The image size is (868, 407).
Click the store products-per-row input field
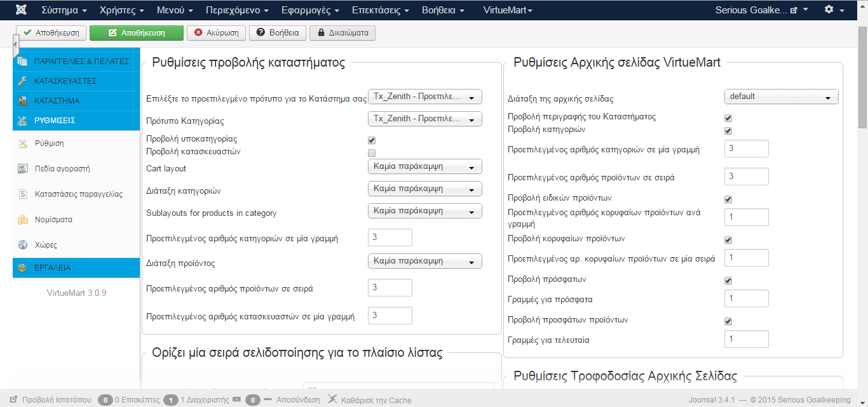(x=390, y=288)
